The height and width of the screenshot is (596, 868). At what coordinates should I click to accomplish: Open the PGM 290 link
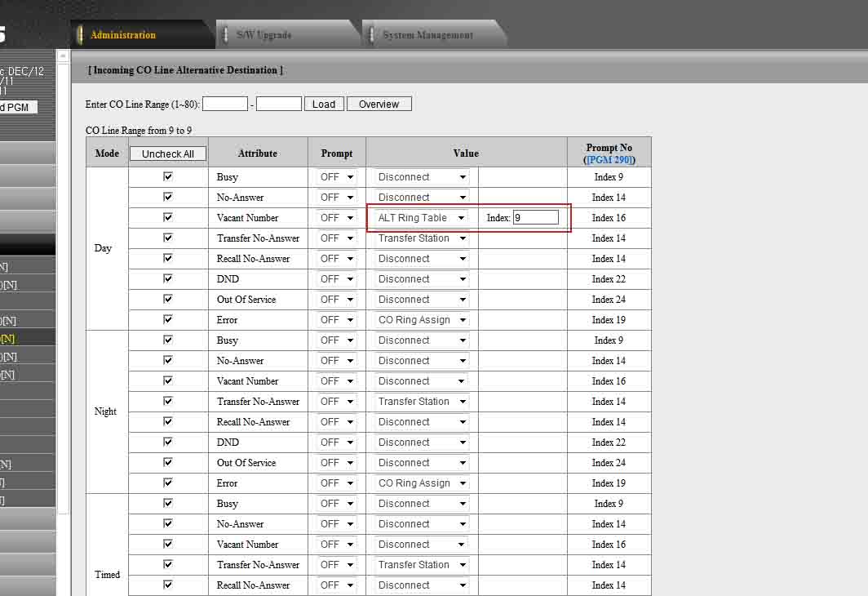tap(609, 160)
